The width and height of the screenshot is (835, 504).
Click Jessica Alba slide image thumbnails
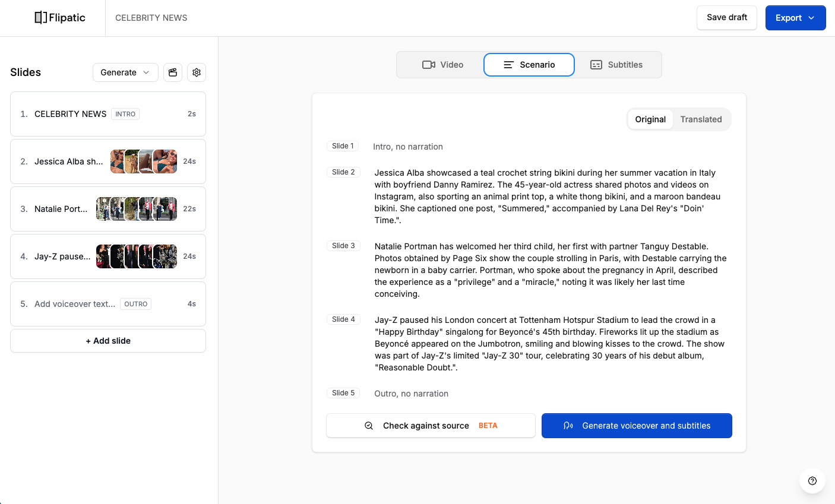click(144, 161)
